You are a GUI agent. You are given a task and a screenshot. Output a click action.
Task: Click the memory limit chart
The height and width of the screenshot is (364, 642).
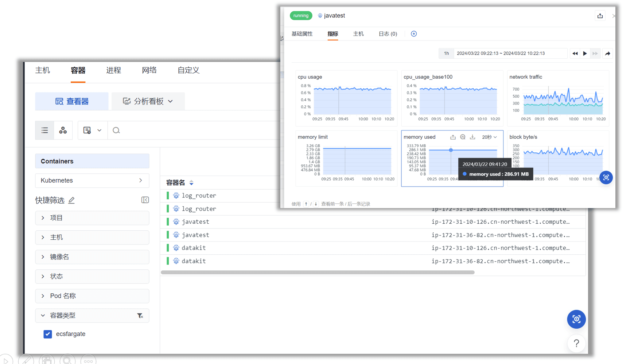tap(346, 158)
